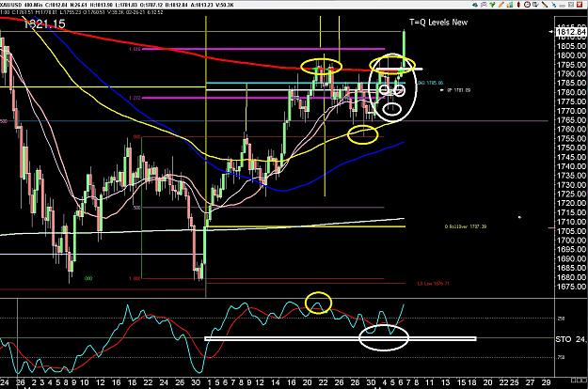Click the 1821.15 price annotation

44,24
